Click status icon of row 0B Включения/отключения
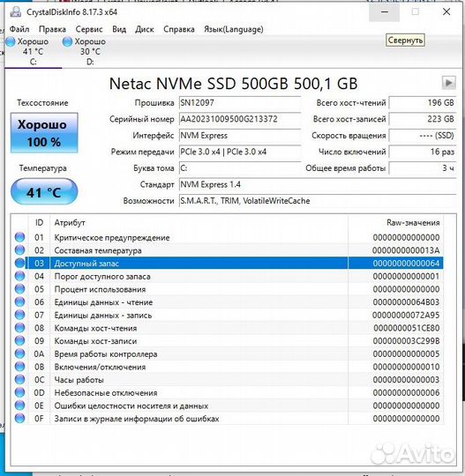Screen dimensions: 465x476 pos(19,367)
